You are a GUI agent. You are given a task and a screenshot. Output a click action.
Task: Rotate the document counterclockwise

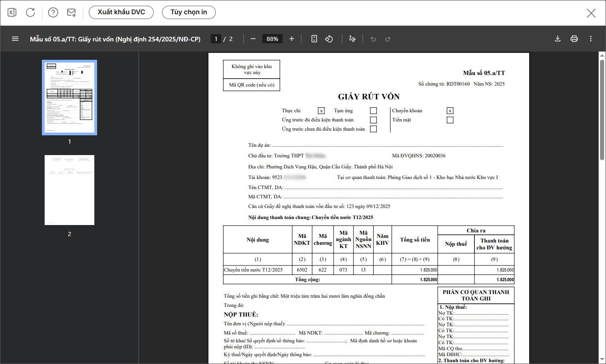[329, 39]
